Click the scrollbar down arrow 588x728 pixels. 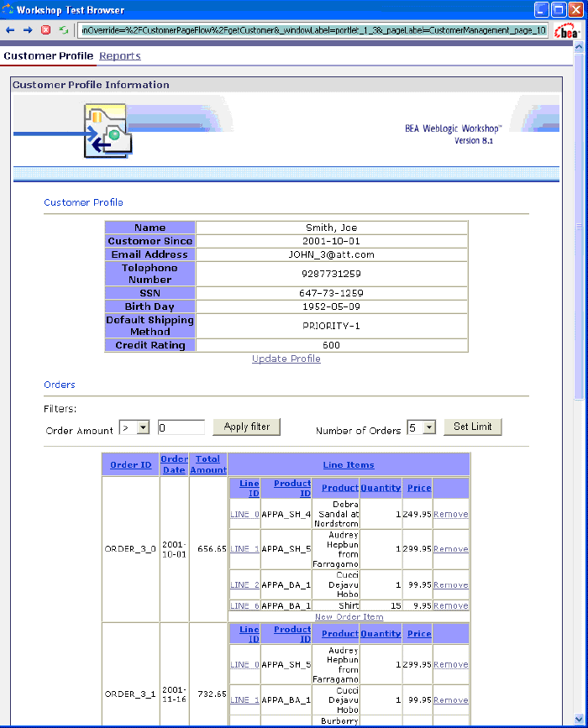[579, 719]
